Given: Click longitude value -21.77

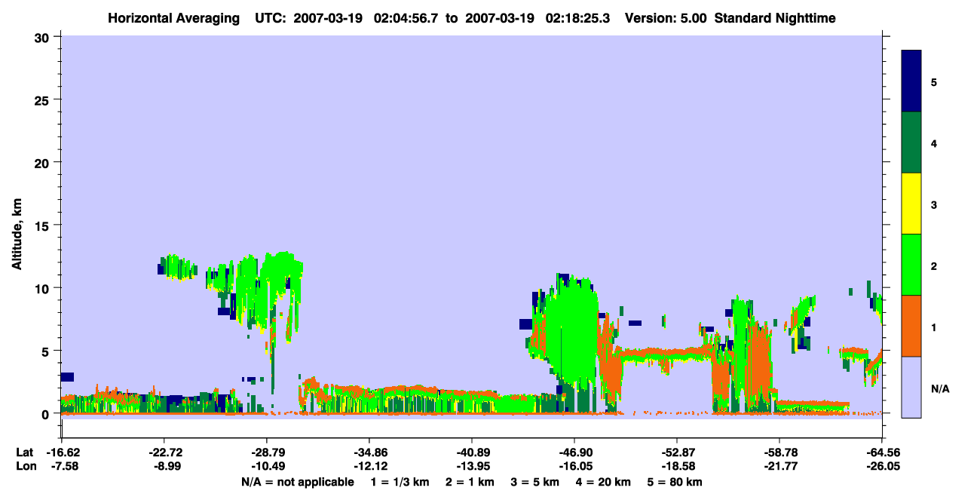Looking at the screenshot, I should (x=779, y=466).
